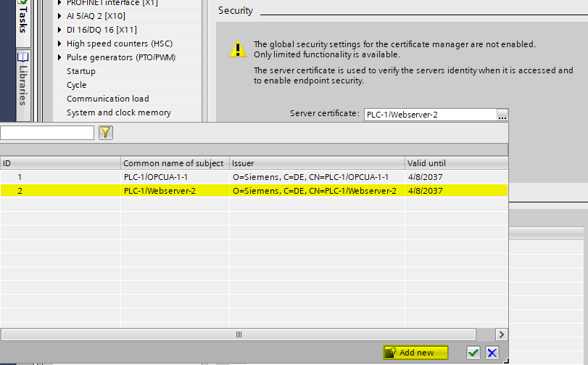This screenshot has height=365, width=588.
Task: Expand DI 16/DQ 16 [X11] node
Action: pos(59,30)
